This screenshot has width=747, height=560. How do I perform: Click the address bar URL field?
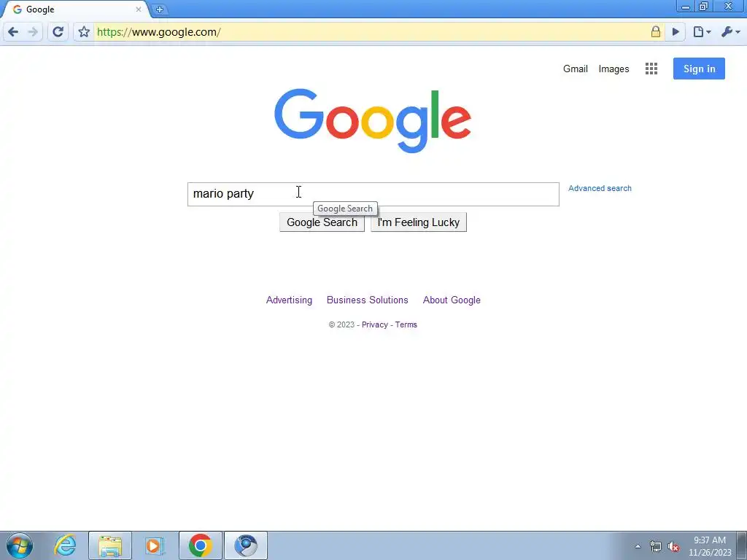[x=371, y=32]
